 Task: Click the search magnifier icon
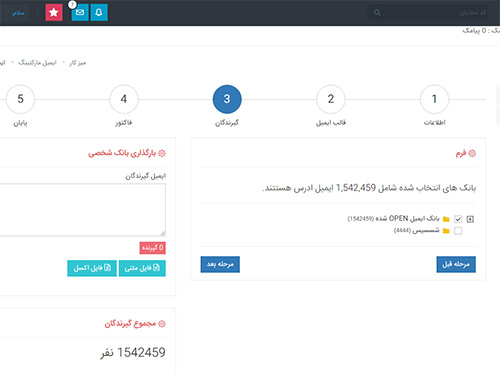pyautogui.click(x=377, y=13)
